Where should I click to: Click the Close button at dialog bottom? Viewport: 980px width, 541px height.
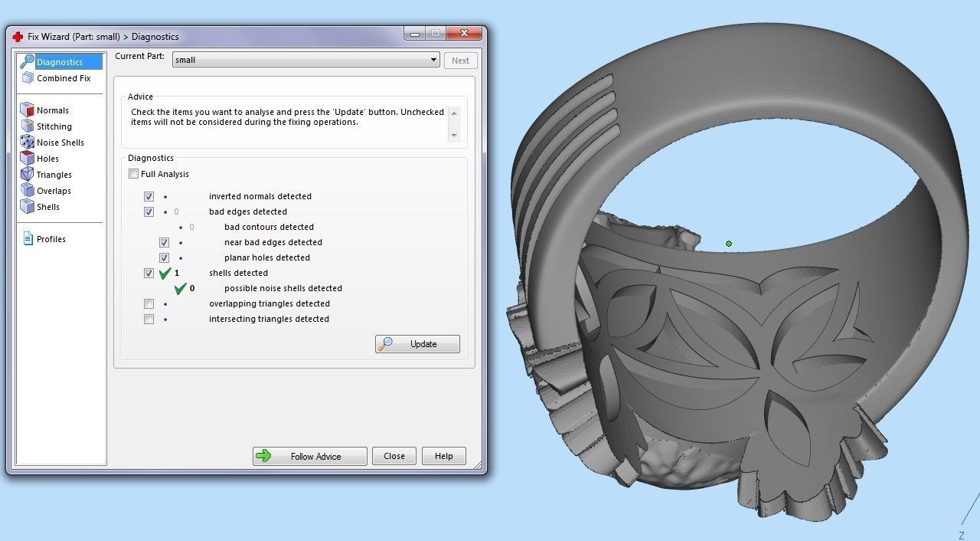394,456
